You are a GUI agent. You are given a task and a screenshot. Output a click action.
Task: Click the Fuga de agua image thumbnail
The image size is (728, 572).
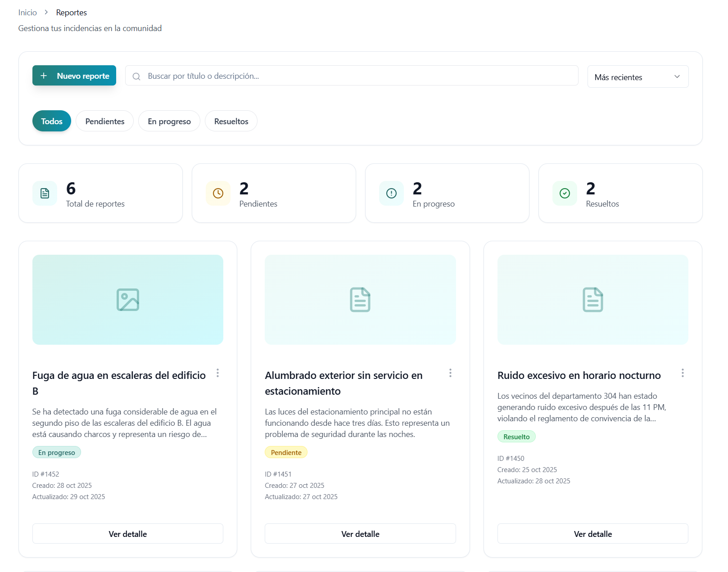[128, 300]
